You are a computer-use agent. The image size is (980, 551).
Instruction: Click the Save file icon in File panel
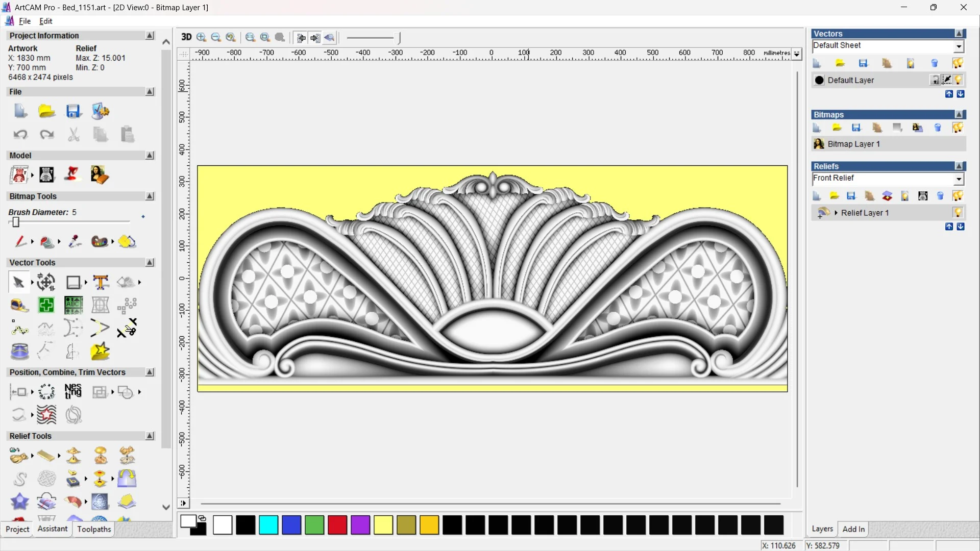pyautogui.click(x=73, y=111)
